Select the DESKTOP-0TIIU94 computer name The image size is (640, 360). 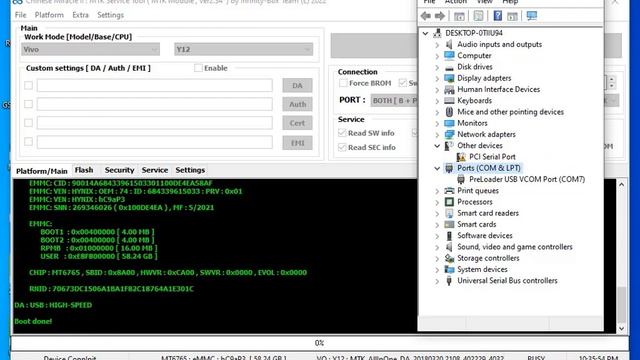(473, 33)
